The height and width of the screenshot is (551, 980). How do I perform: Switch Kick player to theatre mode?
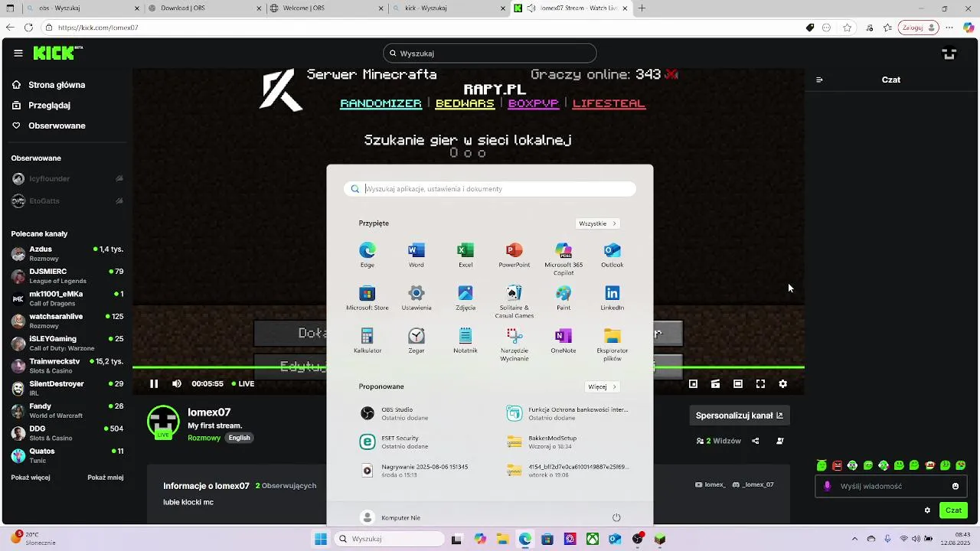click(x=738, y=384)
